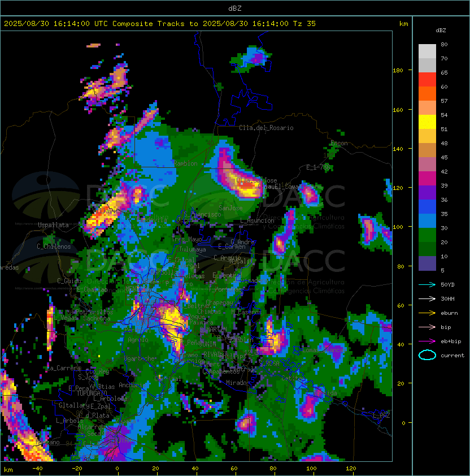Viewport: 470px width, 476px height.
Task: Click the strong echo cell near Qta.SanJose
Action: [x=240, y=179]
